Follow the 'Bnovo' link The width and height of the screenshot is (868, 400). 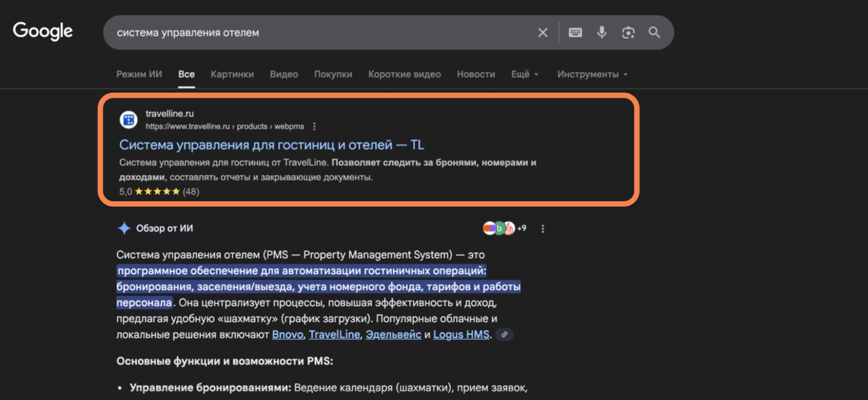coord(288,335)
